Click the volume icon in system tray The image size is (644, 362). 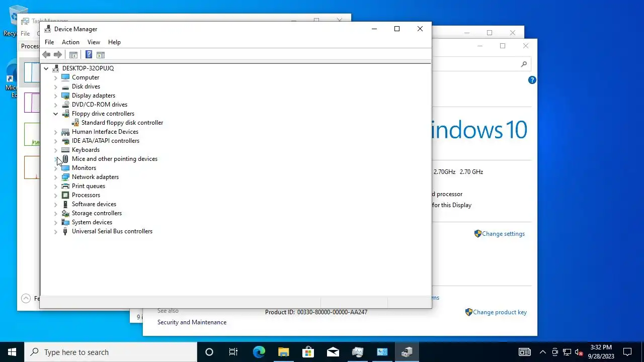(x=579, y=352)
